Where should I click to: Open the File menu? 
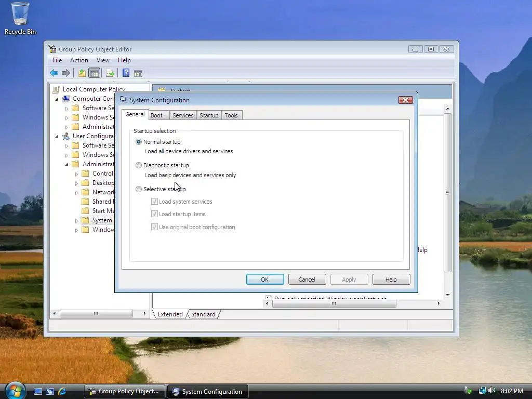57,60
